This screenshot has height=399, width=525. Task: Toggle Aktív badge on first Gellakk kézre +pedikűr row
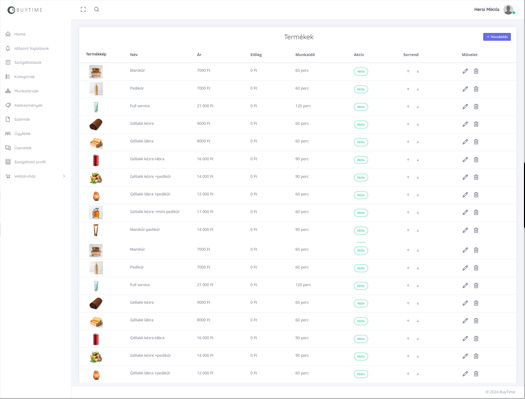pos(361,177)
